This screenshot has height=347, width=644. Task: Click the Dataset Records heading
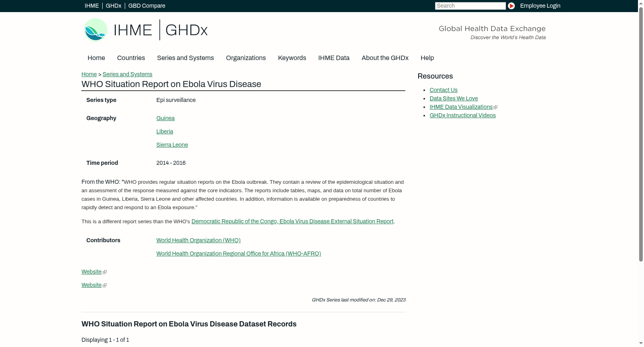[189, 324]
